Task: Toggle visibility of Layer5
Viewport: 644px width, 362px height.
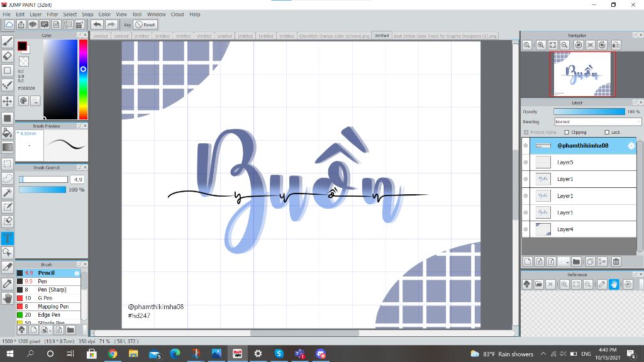Action: [526, 162]
